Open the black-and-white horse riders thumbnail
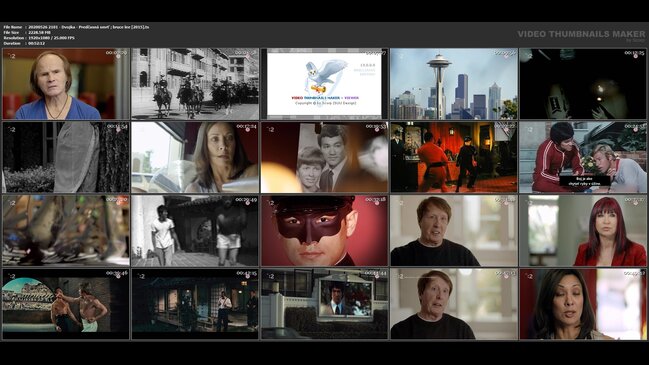The image size is (649, 365). [195, 84]
